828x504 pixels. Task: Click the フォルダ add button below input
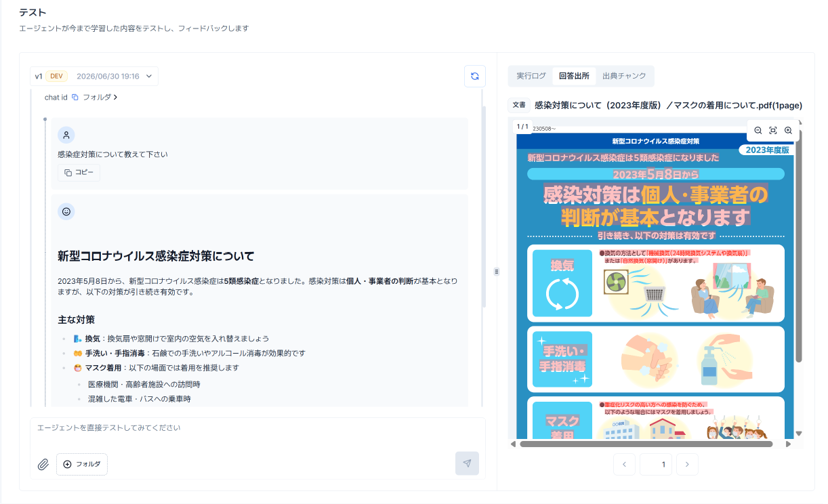82,464
